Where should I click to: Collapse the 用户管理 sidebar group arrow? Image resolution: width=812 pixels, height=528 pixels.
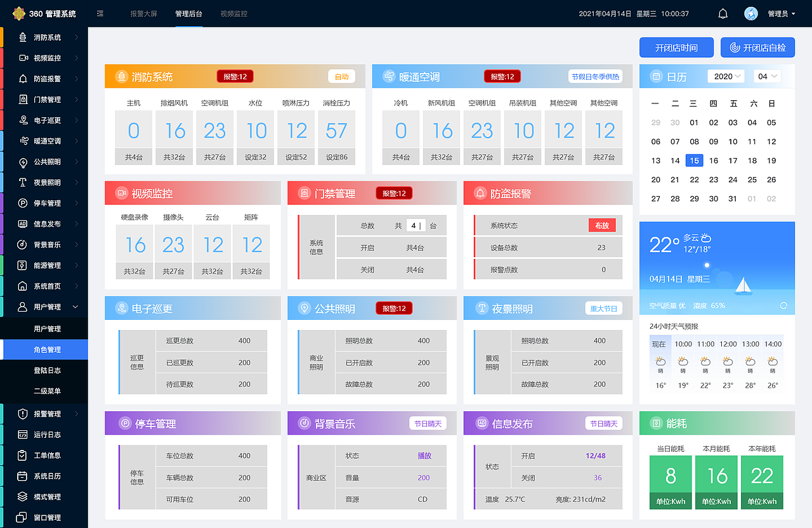(x=76, y=307)
